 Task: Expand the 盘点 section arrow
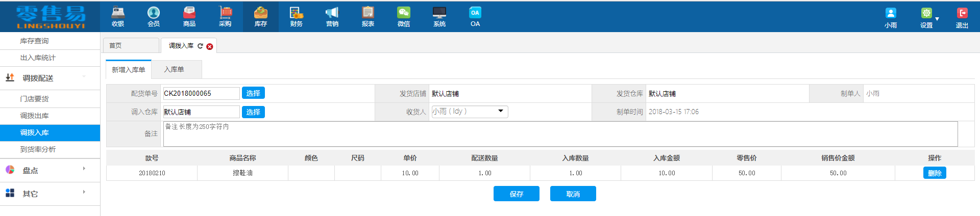[x=84, y=169]
